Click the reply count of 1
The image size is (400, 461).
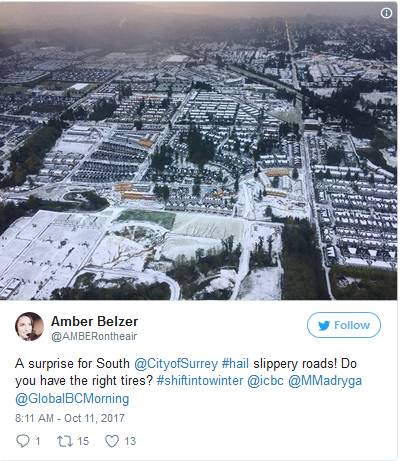(x=38, y=441)
